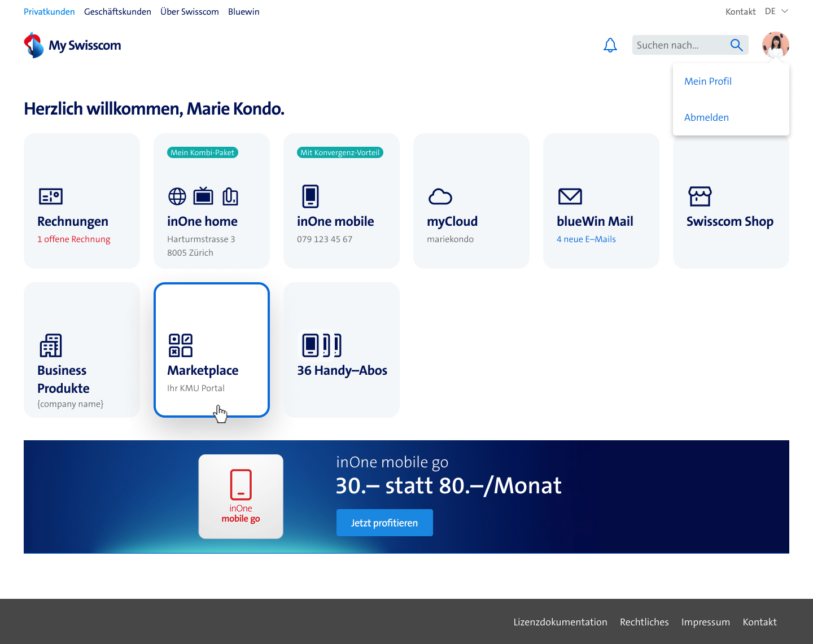Click the inOne mobile go banner heading
Screen dimensions: 813x644
(392, 462)
